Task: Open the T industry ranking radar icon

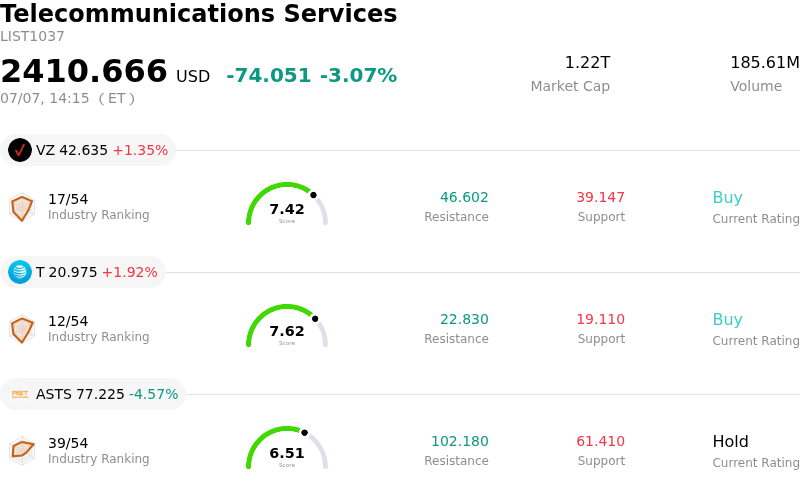Action: [x=22, y=330]
